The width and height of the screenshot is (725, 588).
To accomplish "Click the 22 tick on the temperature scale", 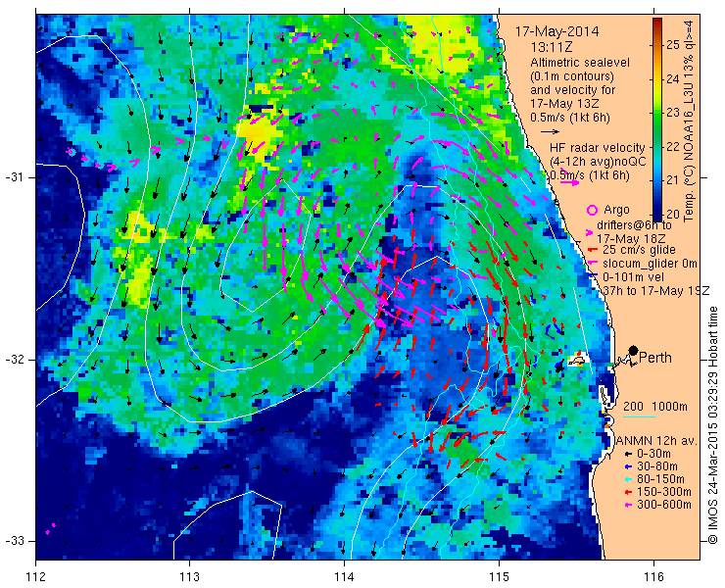I will tap(673, 147).
